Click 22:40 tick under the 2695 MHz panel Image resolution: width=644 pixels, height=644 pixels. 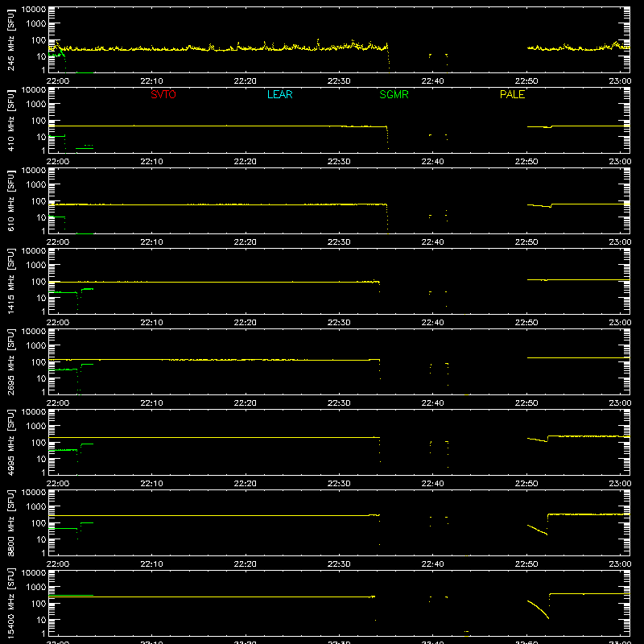pos(432,403)
